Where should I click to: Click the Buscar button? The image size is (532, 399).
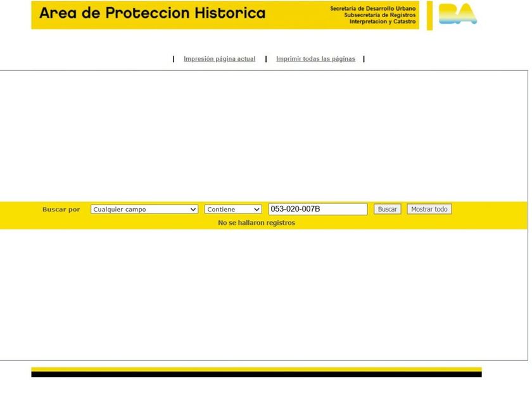coord(387,209)
